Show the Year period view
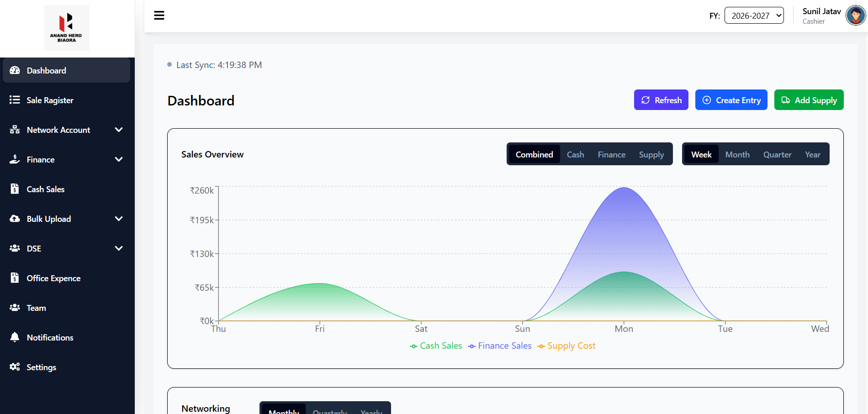This screenshot has height=414, width=868. coord(813,154)
